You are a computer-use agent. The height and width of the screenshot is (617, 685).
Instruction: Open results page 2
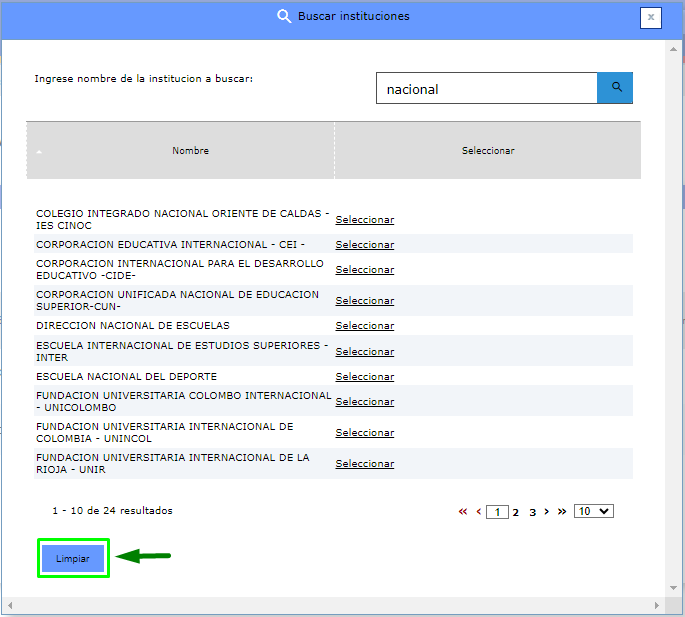[516, 512]
